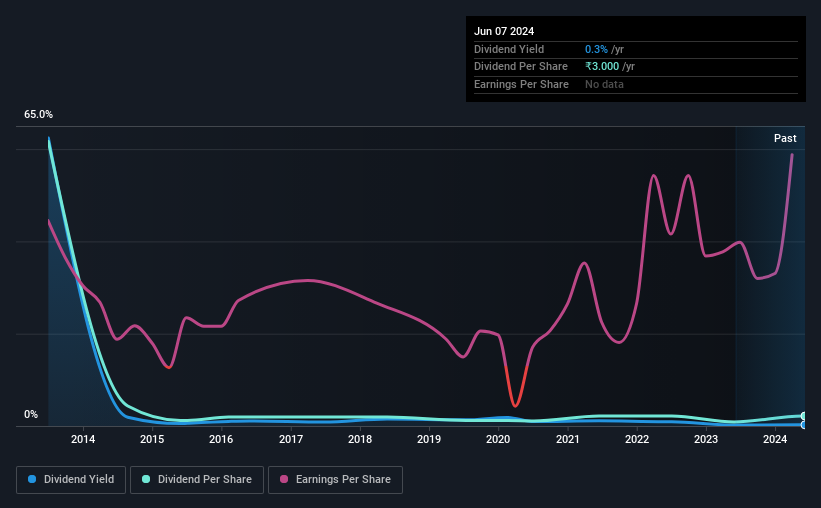Viewport: 821px width, 508px height.
Task: Toggle the Dividend Yield legend button
Action: click(71, 480)
